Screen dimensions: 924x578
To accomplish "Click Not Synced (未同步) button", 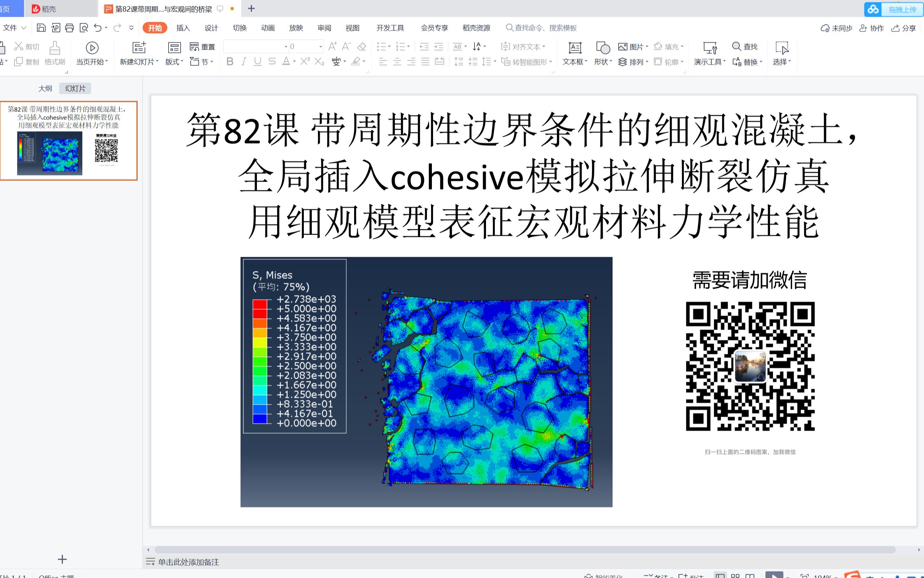I will point(836,28).
